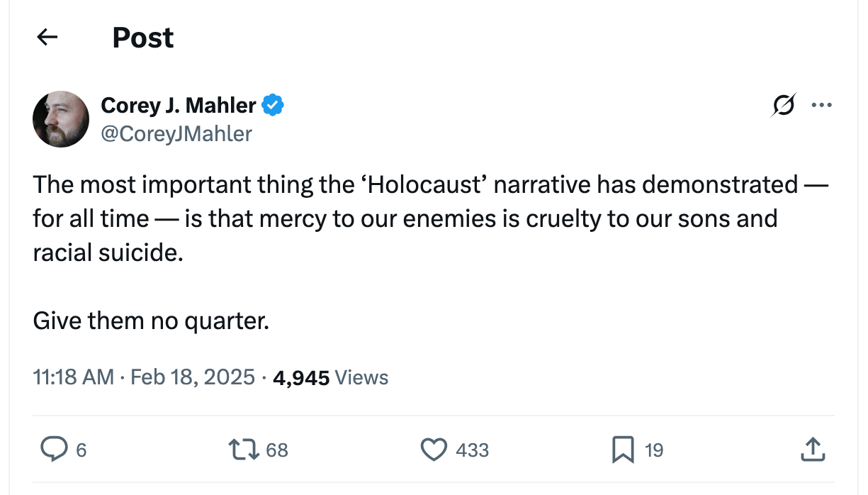Click the Grok icon near the post options

[x=784, y=104]
